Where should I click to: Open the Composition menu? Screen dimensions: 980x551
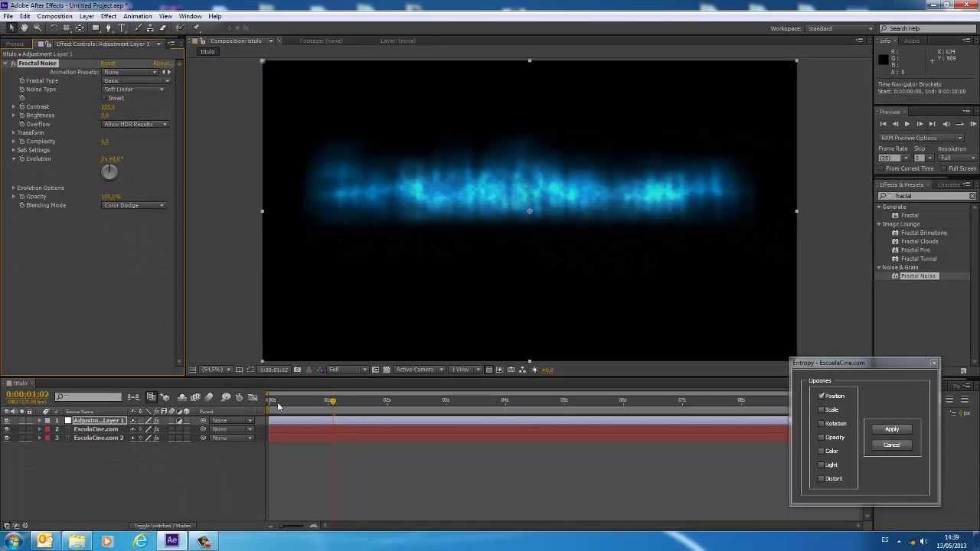(x=54, y=16)
